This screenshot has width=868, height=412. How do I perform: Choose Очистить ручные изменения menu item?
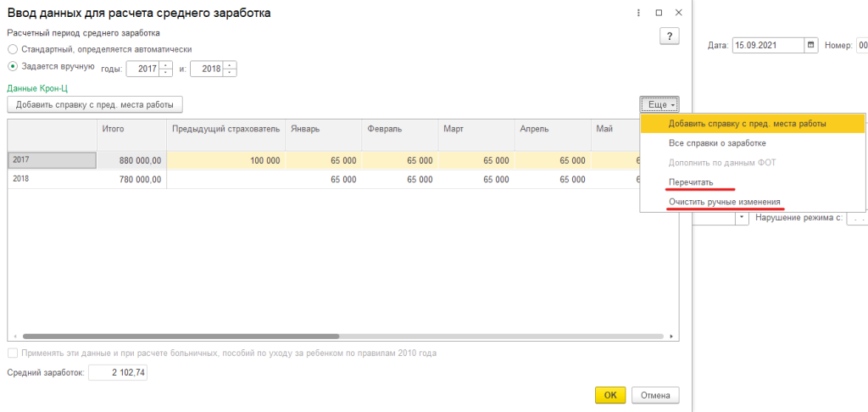click(x=724, y=203)
